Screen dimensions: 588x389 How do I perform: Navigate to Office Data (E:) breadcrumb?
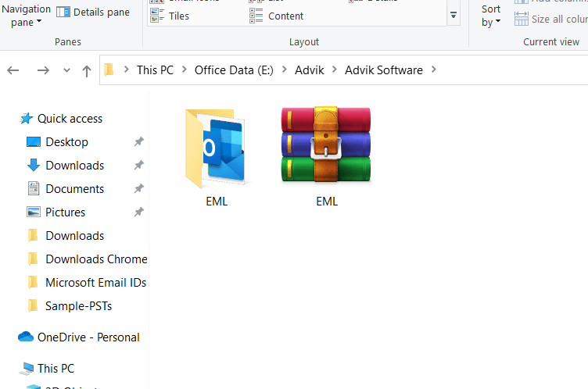click(234, 70)
